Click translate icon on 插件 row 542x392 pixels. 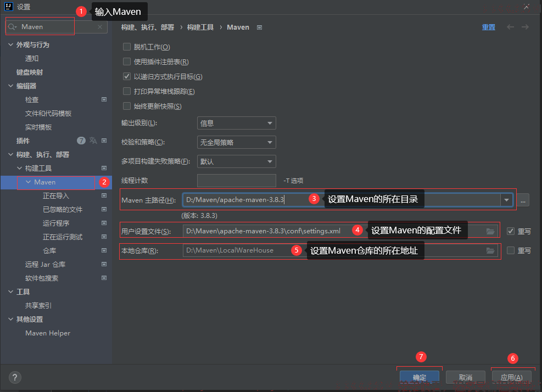coord(93,141)
